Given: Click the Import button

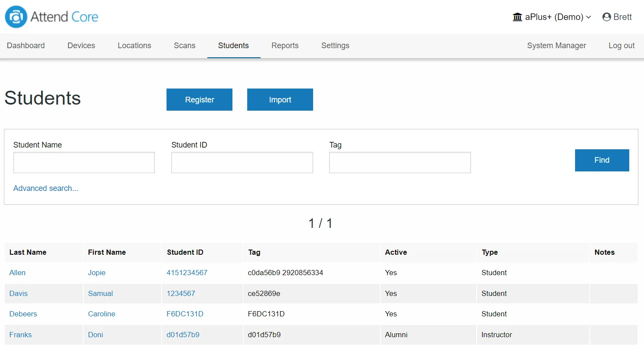Looking at the screenshot, I should point(280,100).
